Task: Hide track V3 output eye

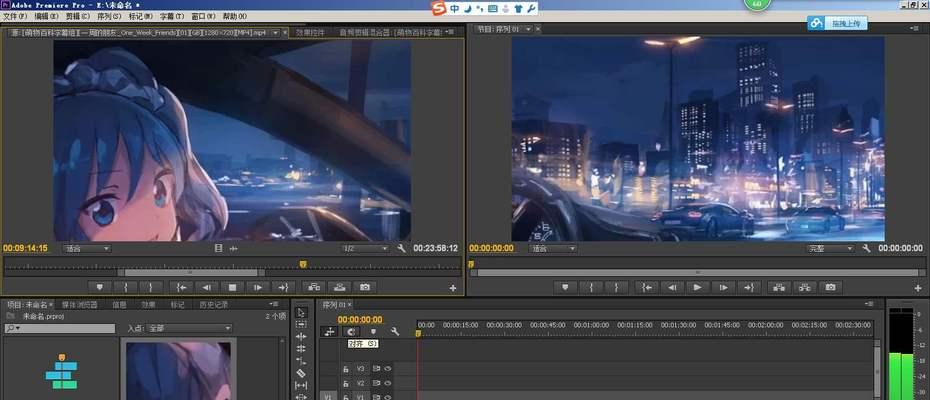Action: (x=388, y=369)
